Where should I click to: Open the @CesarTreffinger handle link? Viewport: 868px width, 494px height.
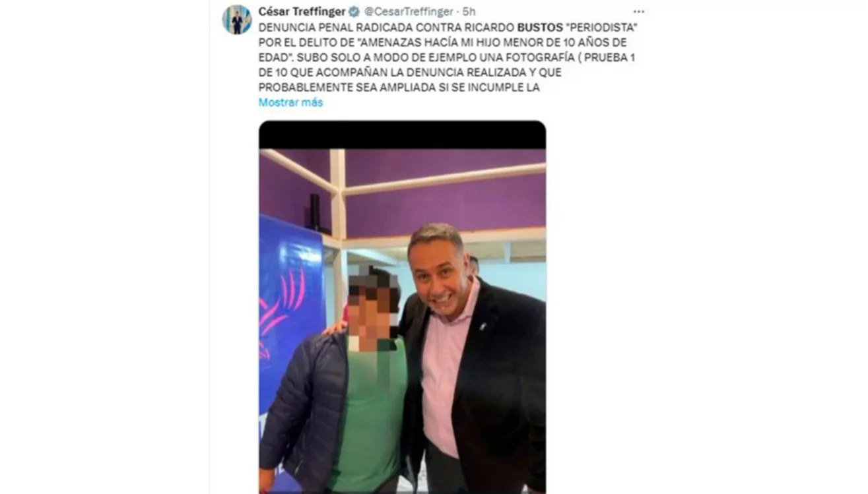click(409, 12)
